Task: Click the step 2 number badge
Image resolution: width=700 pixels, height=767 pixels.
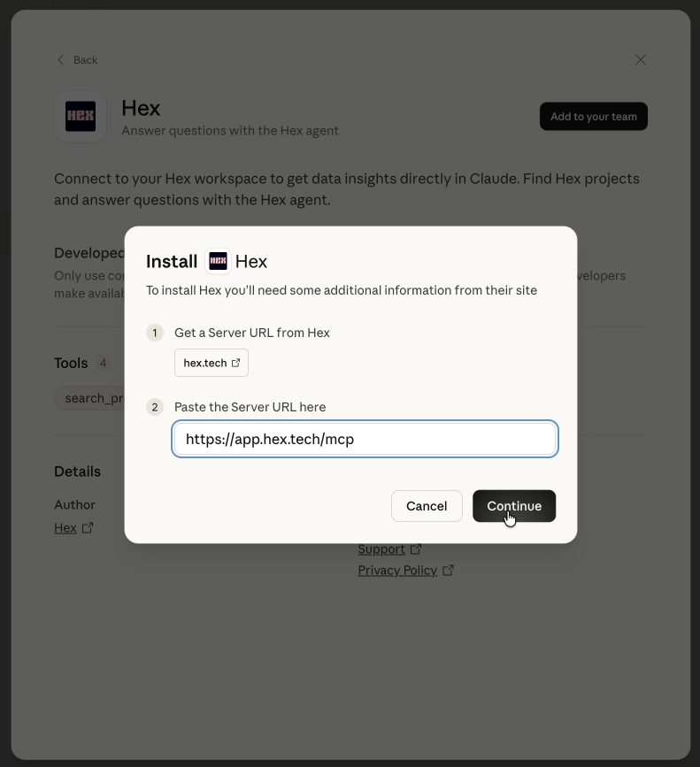Action: [x=155, y=406]
